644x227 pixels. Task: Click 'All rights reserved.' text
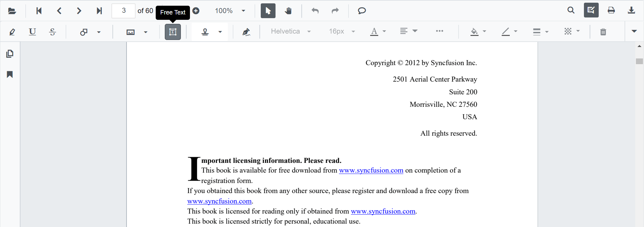coord(449,133)
